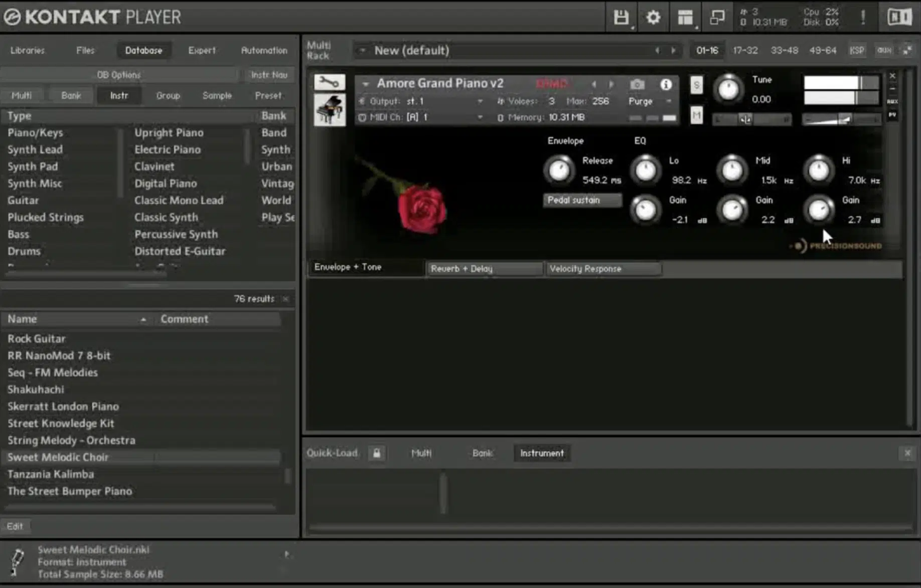Open Kontakt options gear icon
921x588 pixels.
coord(653,18)
